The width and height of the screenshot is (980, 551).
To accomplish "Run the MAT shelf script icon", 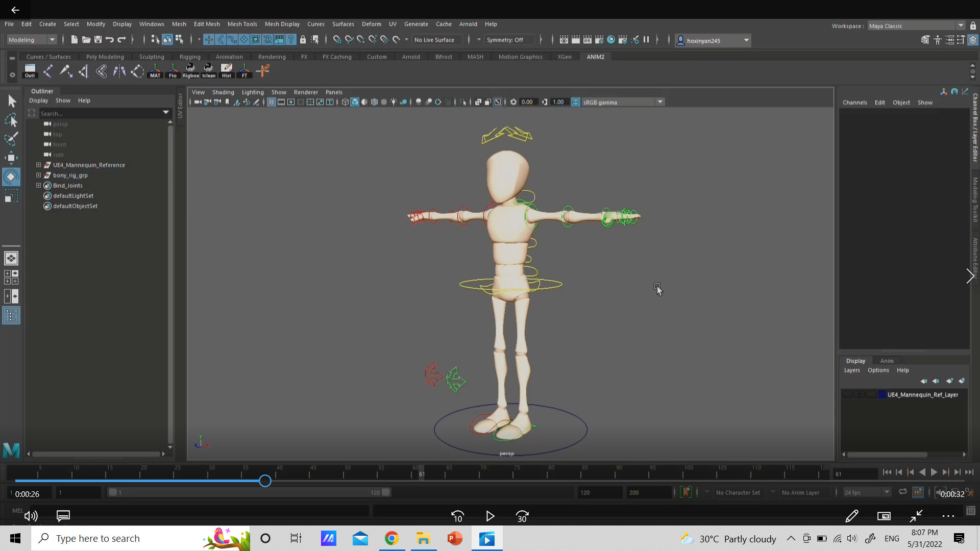I will tap(155, 71).
